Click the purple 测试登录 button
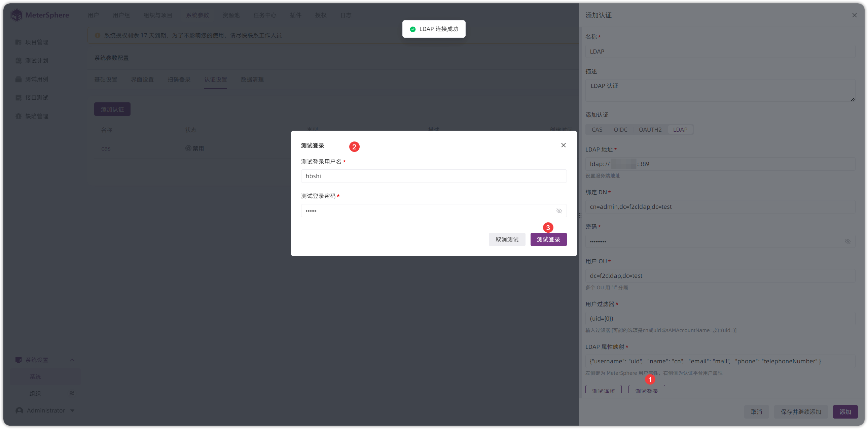 click(x=548, y=239)
